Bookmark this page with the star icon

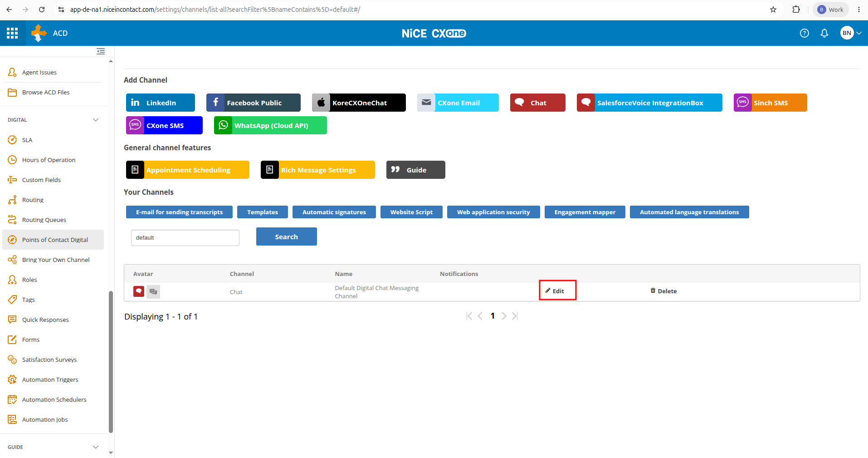tap(773, 10)
